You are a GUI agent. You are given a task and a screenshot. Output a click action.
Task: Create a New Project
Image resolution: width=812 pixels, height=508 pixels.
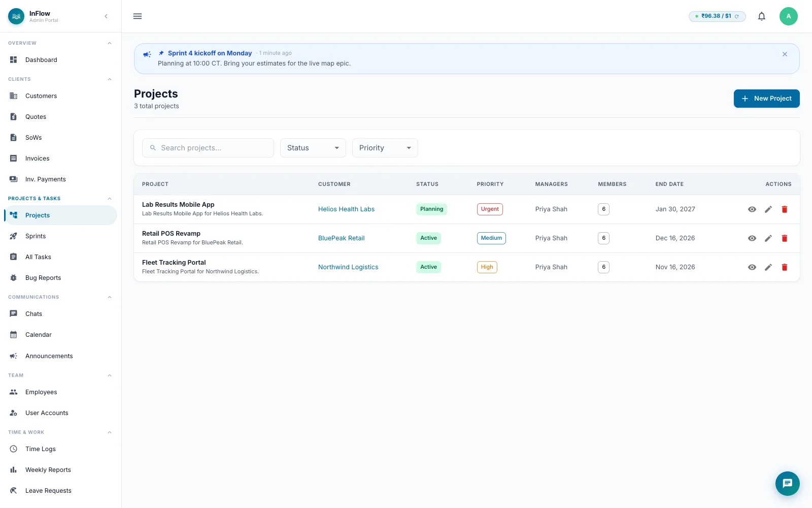(766, 99)
